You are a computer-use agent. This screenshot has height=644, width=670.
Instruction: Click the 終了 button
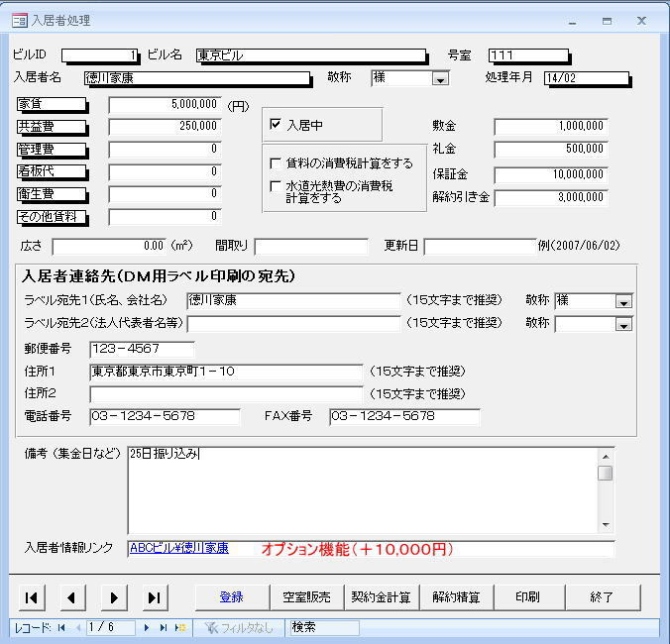click(603, 597)
